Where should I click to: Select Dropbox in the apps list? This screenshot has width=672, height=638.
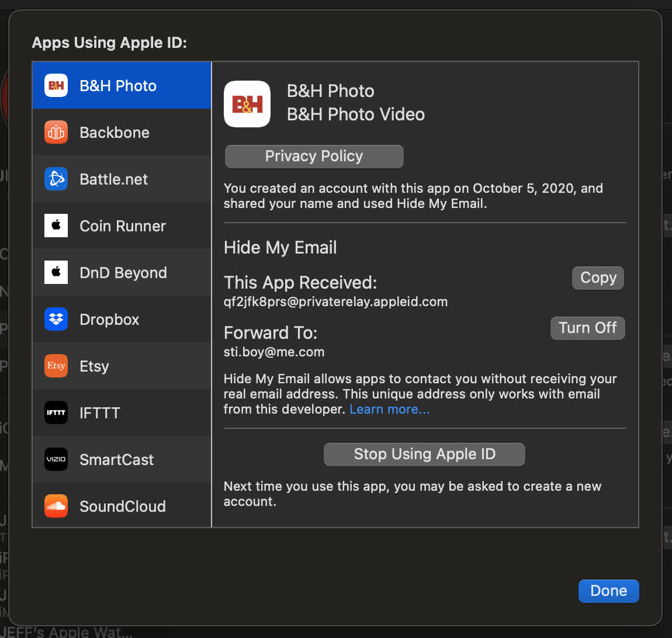[122, 319]
